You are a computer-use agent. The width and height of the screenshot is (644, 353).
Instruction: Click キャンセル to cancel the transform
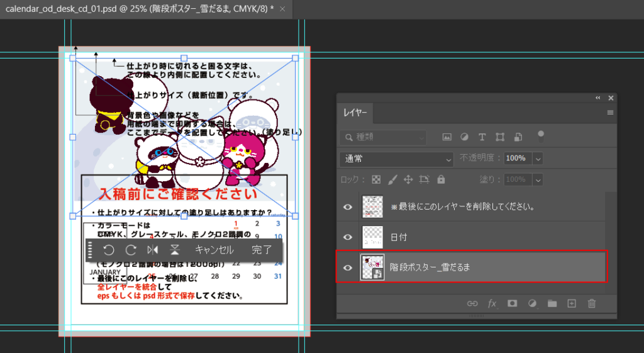click(x=214, y=250)
